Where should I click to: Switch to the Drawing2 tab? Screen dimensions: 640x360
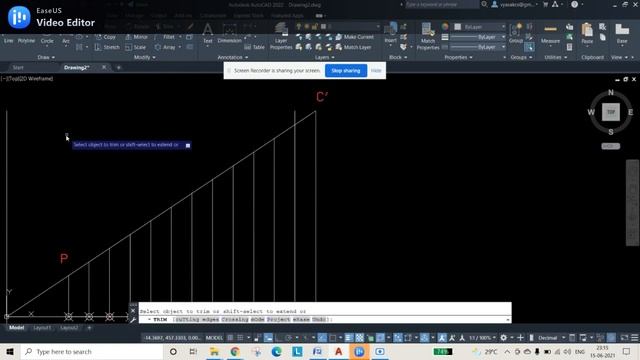coord(76,68)
